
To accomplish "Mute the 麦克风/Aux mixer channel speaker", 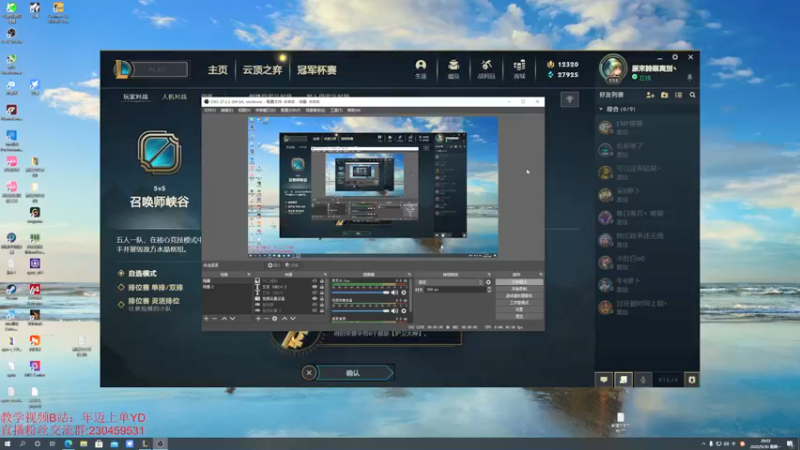I will pyautogui.click(x=394, y=292).
